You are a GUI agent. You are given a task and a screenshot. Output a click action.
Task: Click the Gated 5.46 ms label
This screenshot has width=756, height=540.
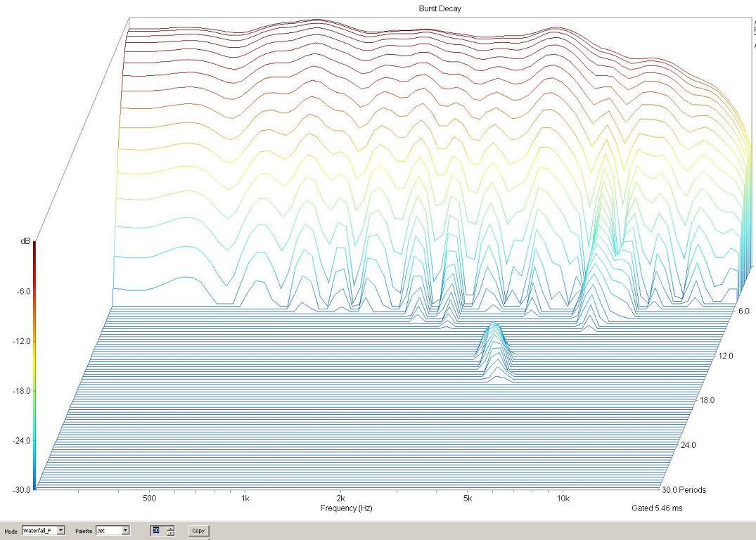(656, 508)
